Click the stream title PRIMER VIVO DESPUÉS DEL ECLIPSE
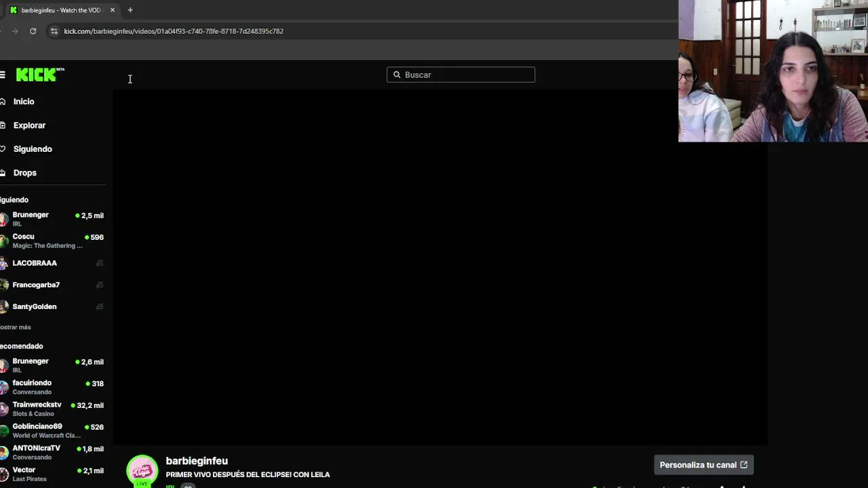 pos(248,475)
